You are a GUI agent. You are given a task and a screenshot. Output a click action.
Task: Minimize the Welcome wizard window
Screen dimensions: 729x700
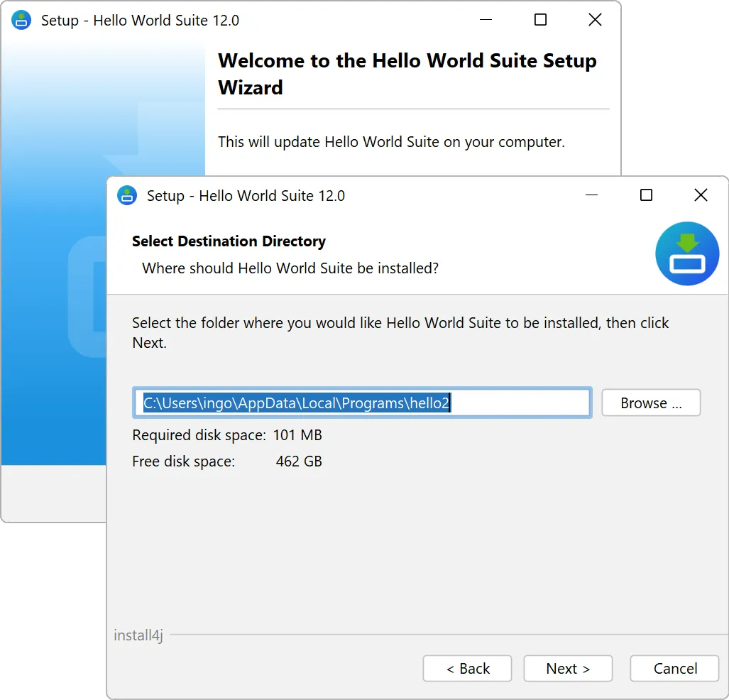pos(486,20)
